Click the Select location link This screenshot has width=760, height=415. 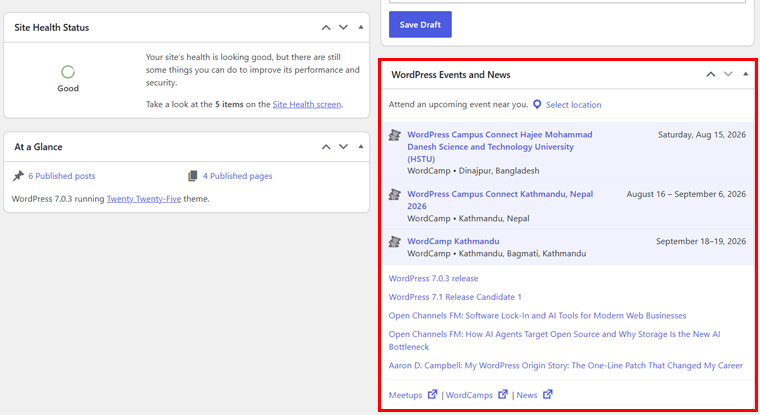(x=573, y=105)
